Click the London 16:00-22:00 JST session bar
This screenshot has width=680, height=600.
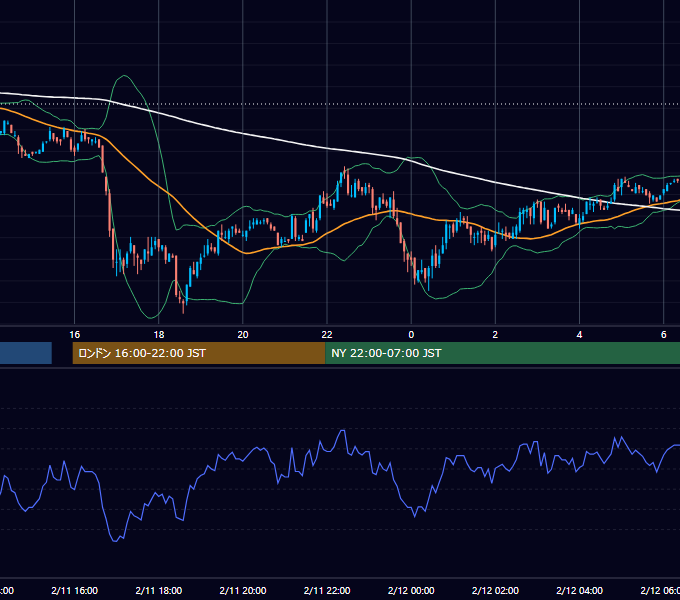[x=199, y=353]
